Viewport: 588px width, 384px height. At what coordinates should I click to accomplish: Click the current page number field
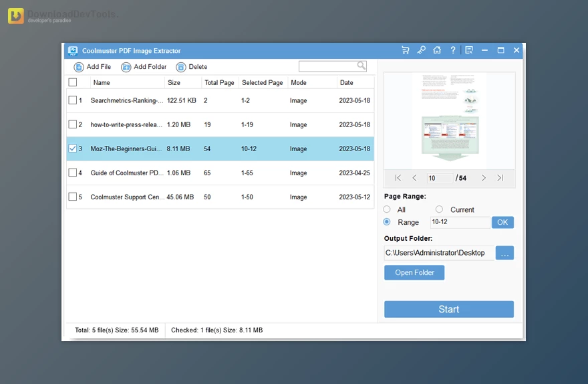pos(440,178)
